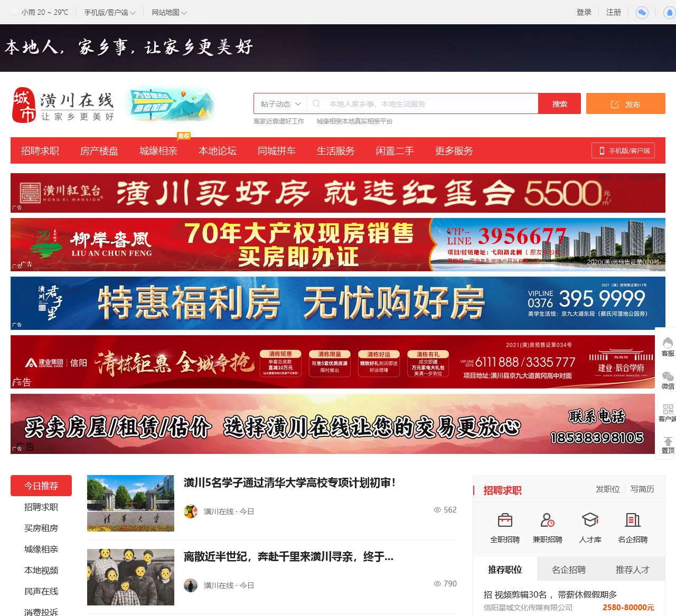Click the 潢川在线 avatar on Tsinghua article
This screenshot has height=616, width=676.
coord(191,511)
